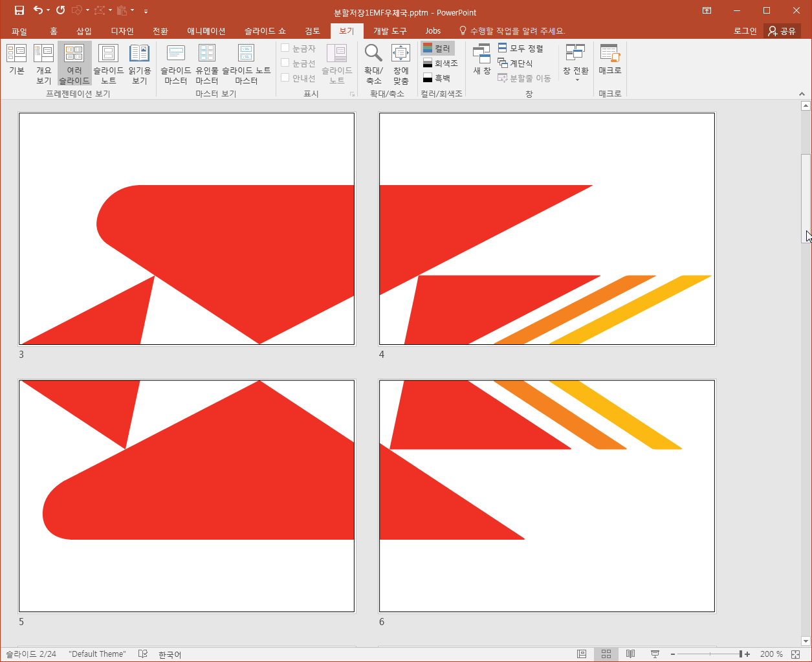
Task: Select 컬러 color mode
Action: (x=437, y=49)
